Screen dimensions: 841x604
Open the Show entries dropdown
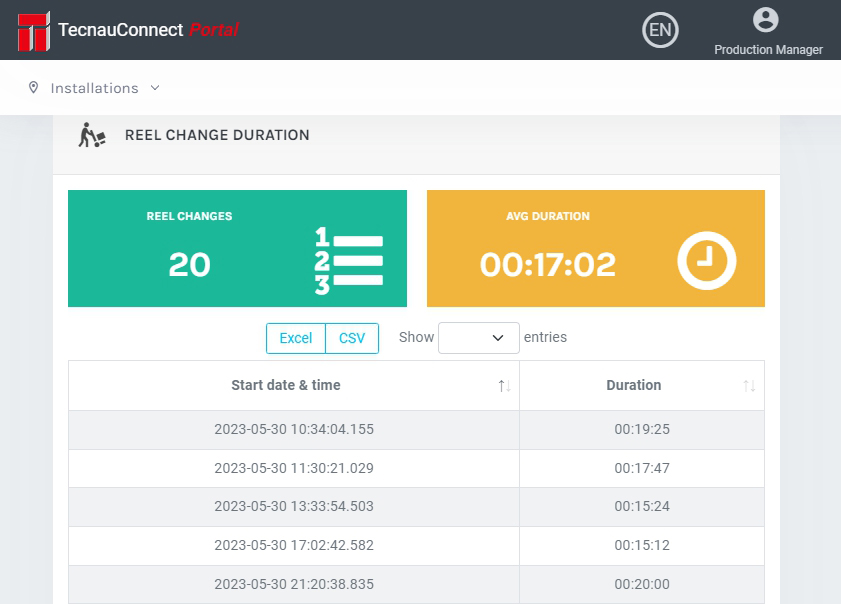tap(478, 338)
